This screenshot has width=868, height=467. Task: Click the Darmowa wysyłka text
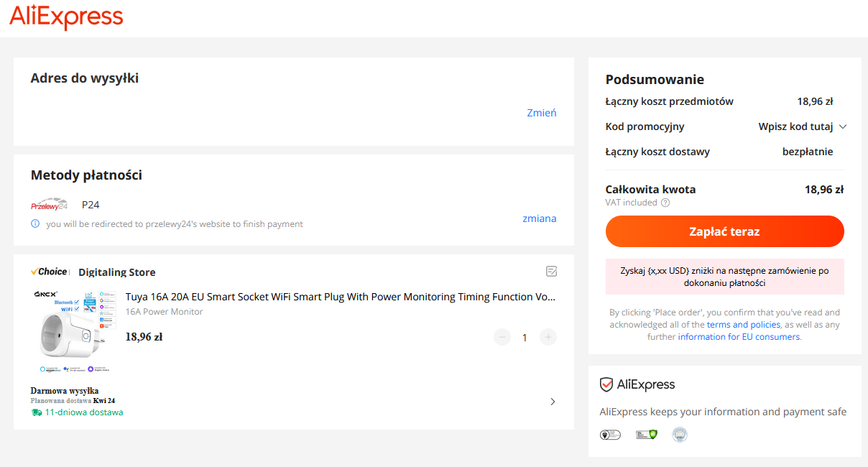pyautogui.click(x=65, y=391)
